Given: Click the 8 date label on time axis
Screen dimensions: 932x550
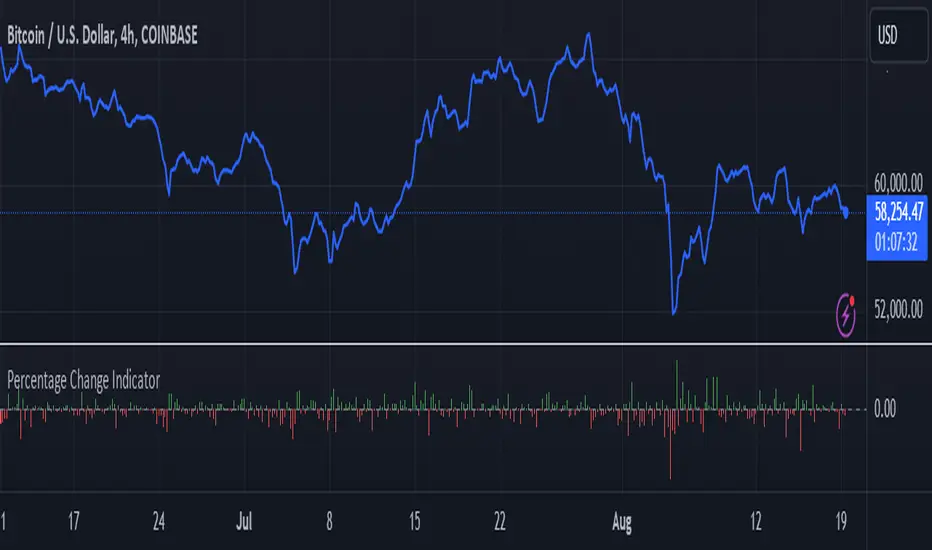Looking at the screenshot, I should tap(329, 521).
